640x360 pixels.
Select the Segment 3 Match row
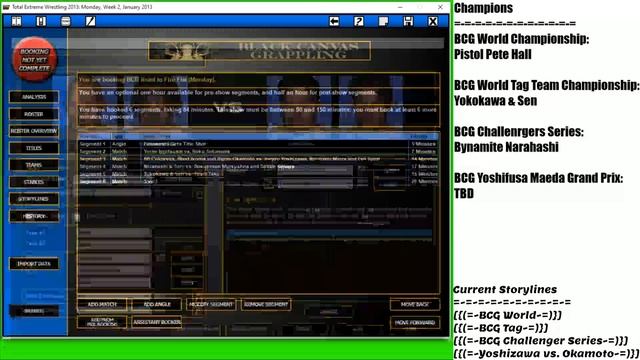[258, 159]
